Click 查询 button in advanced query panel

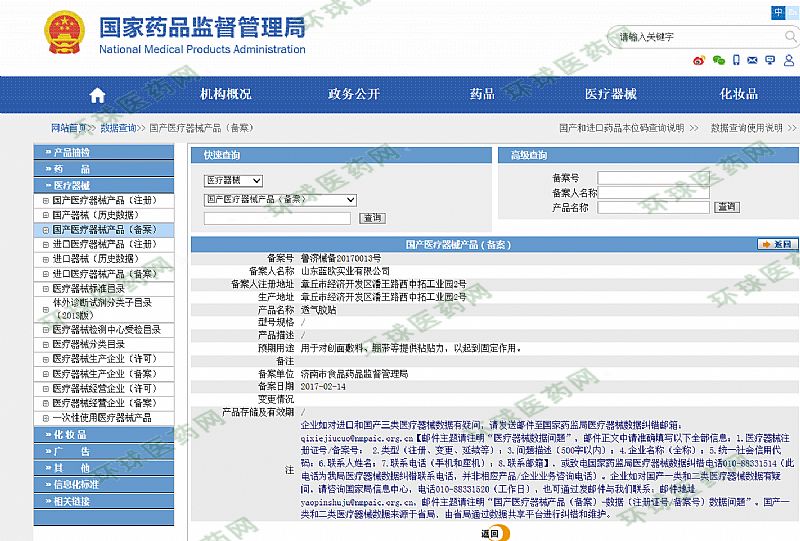(727, 207)
